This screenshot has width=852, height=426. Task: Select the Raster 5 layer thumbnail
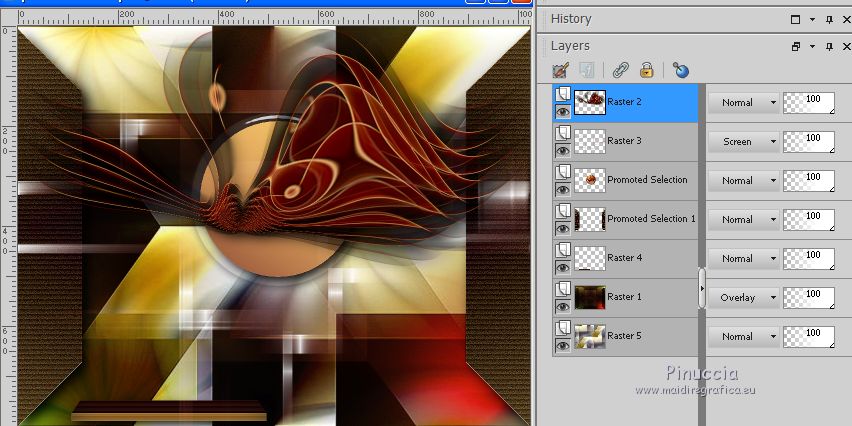(x=590, y=336)
